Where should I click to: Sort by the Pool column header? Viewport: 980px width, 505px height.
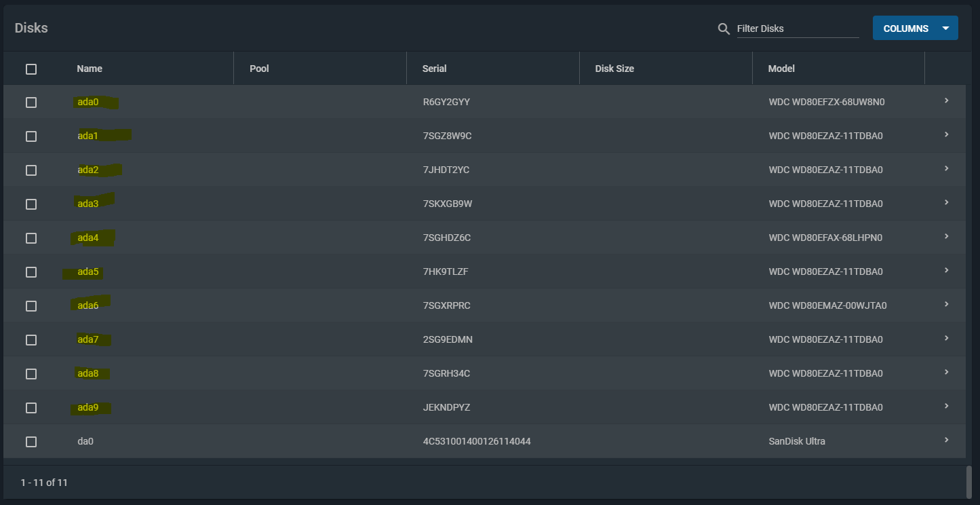coord(259,69)
